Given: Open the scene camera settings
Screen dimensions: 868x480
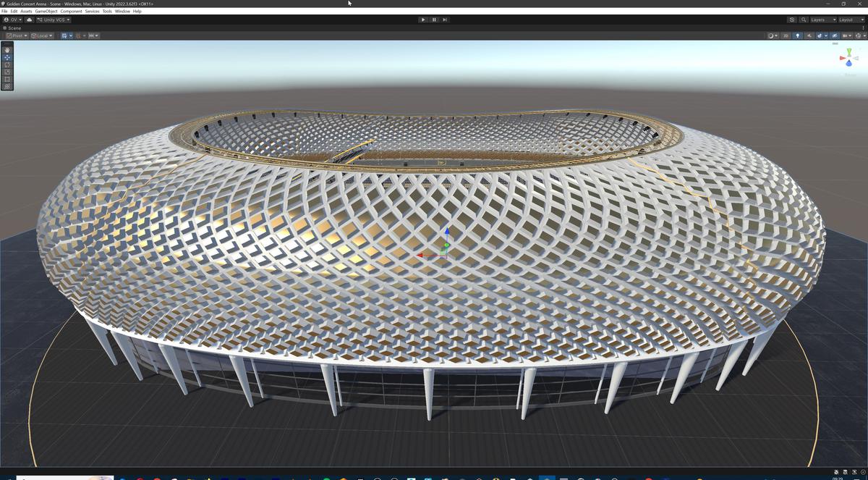Looking at the screenshot, I should coord(846,35).
